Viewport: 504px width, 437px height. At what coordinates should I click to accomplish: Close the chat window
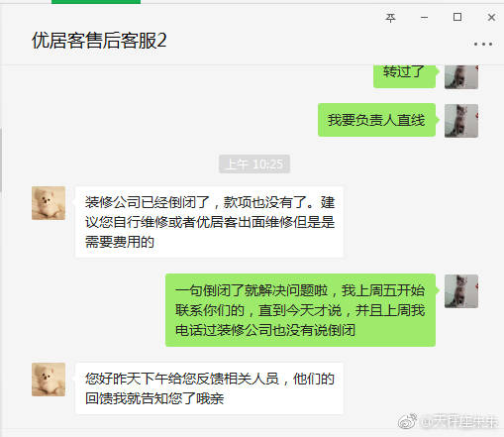491,17
